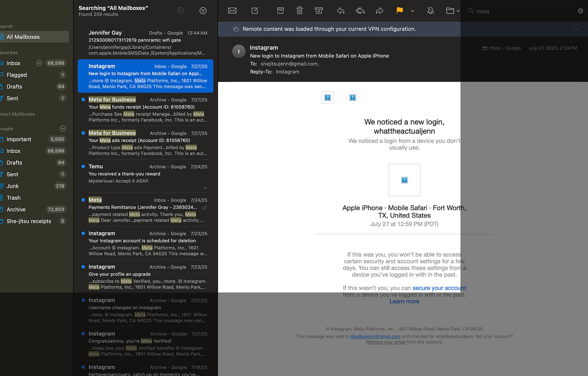Click the Remove your email link
Screen dimensions: 588x376
coord(386,342)
